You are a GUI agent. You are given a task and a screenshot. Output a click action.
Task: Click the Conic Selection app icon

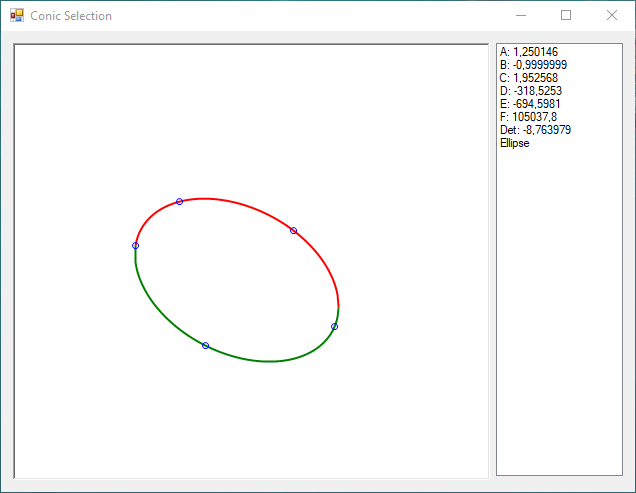tap(16, 16)
